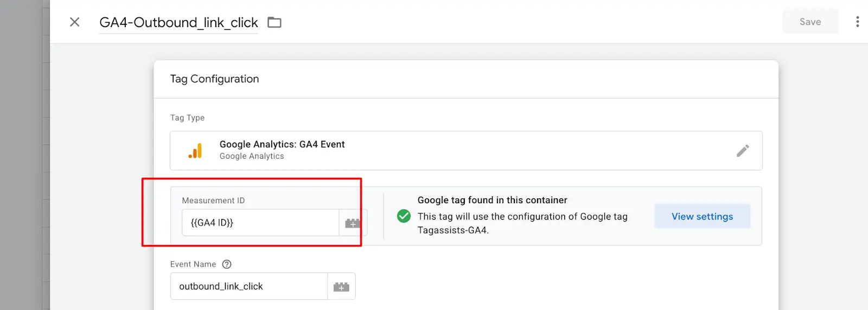Image resolution: width=868 pixels, height=310 pixels.
Task: Insert variable for Measurement ID field
Action: point(353,223)
